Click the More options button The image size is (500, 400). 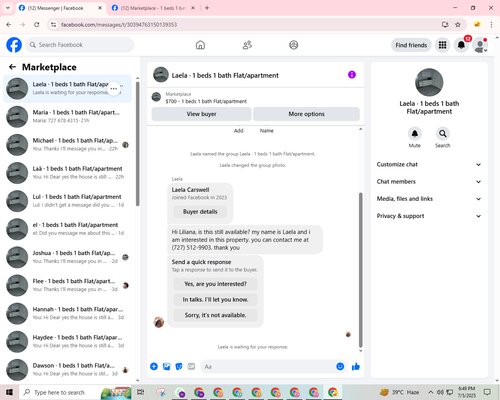tap(306, 114)
